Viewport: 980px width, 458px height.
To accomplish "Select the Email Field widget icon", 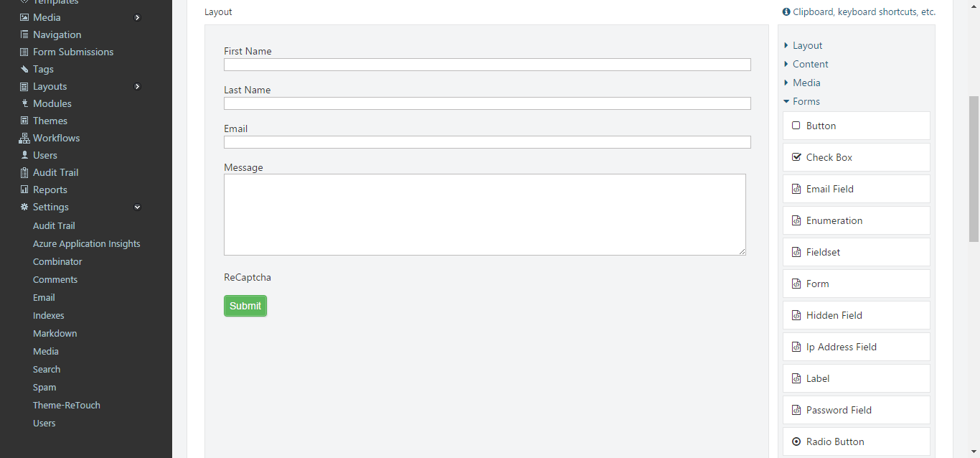I will pyautogui.click(x=796, y=189).
